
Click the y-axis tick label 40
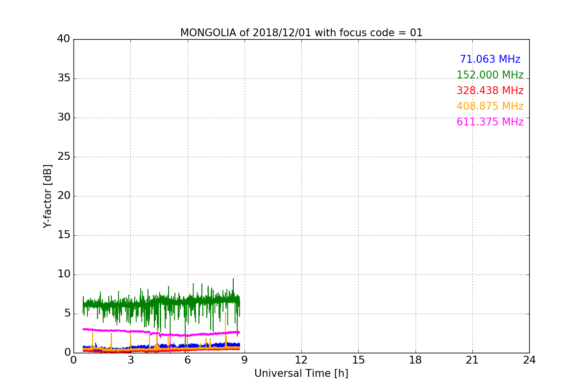(64, 39)
